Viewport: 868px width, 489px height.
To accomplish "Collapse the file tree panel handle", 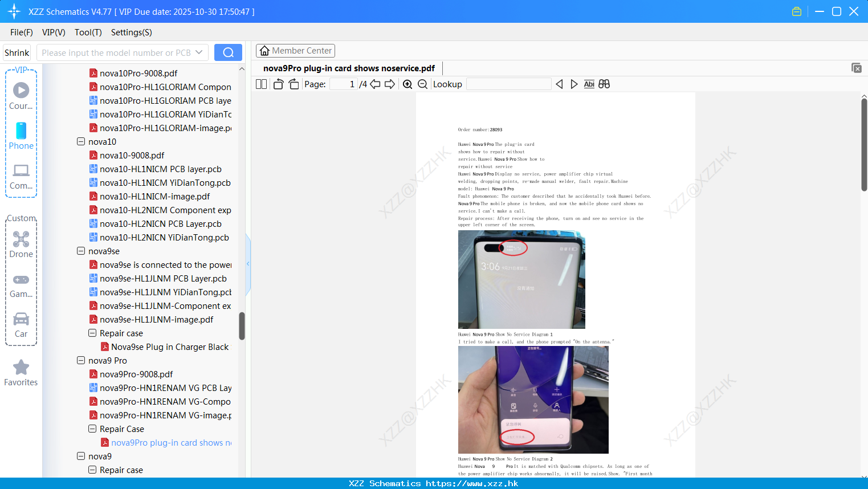I will (x=248, y=264).
